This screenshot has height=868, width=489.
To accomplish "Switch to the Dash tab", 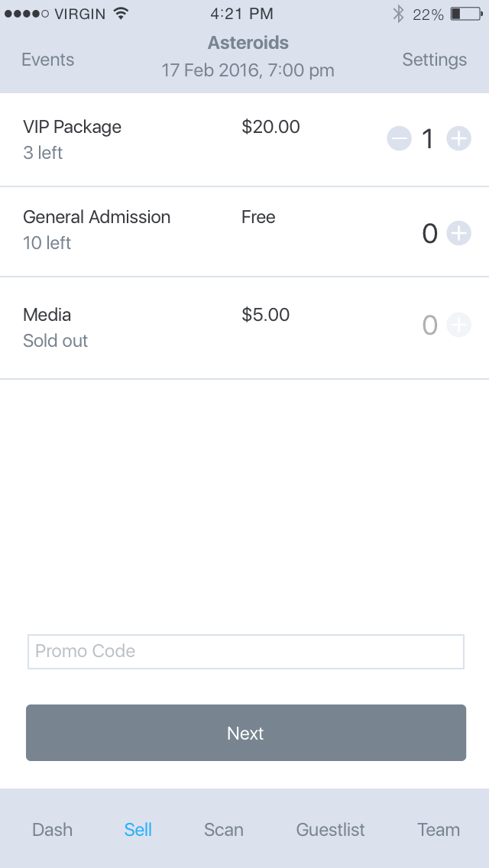I will 52,830.
